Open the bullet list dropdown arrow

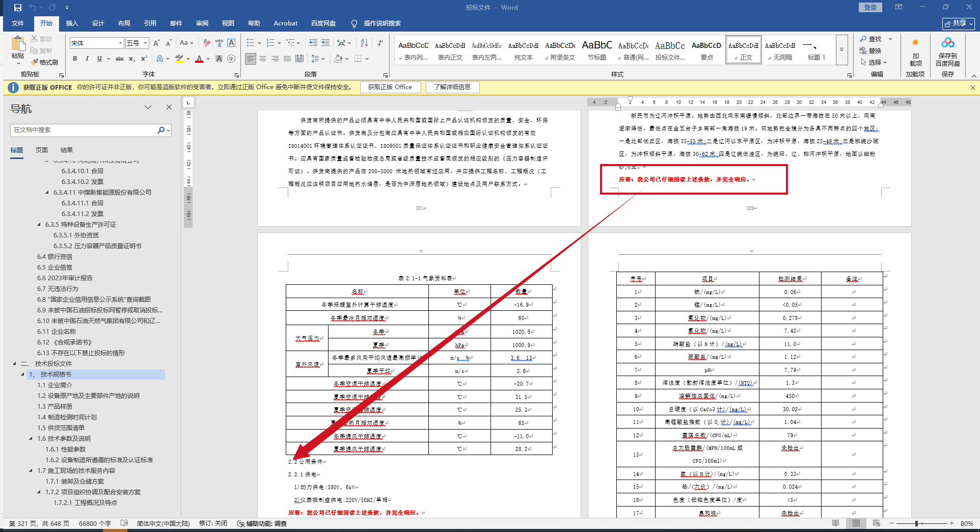(259, 43)
